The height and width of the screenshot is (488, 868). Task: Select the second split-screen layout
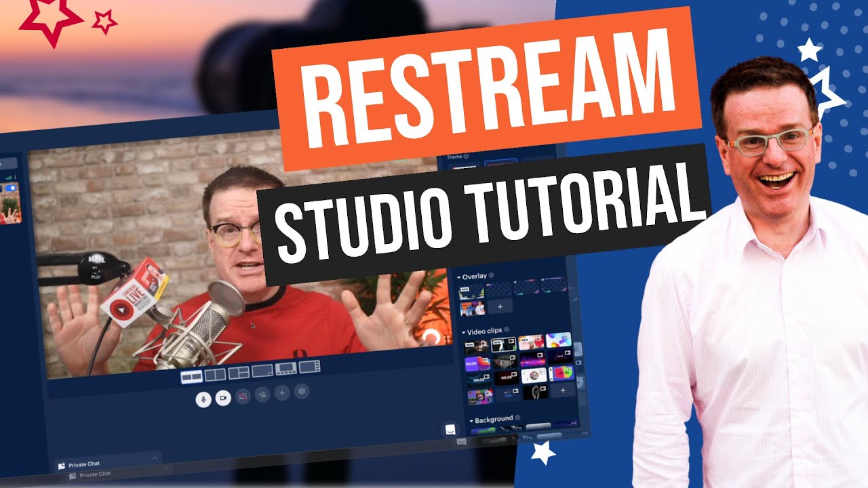(216, 375)
